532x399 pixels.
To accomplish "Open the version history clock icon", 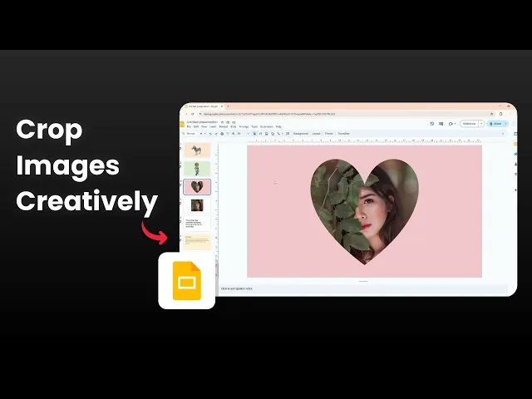I will point(432,124).
